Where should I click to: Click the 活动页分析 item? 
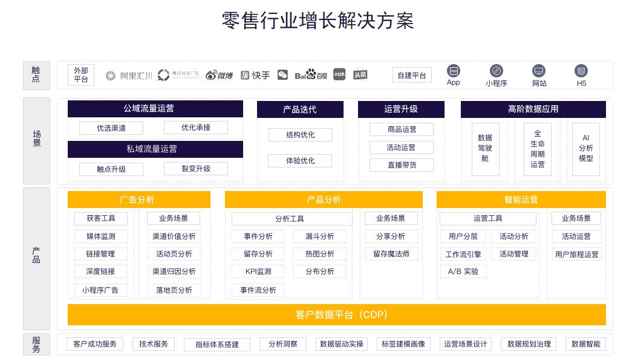pyautogui.click(x=174, y=254)
